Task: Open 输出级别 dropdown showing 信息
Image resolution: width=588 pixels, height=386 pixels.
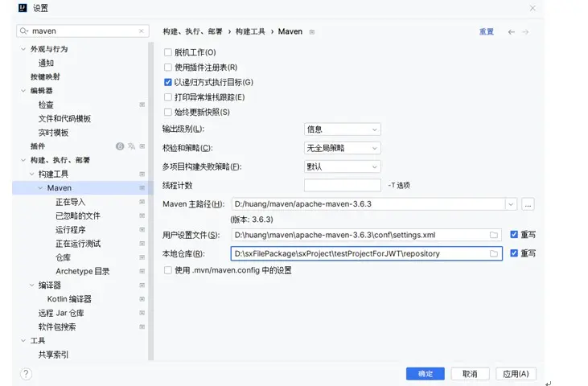Action: [343, 129]
